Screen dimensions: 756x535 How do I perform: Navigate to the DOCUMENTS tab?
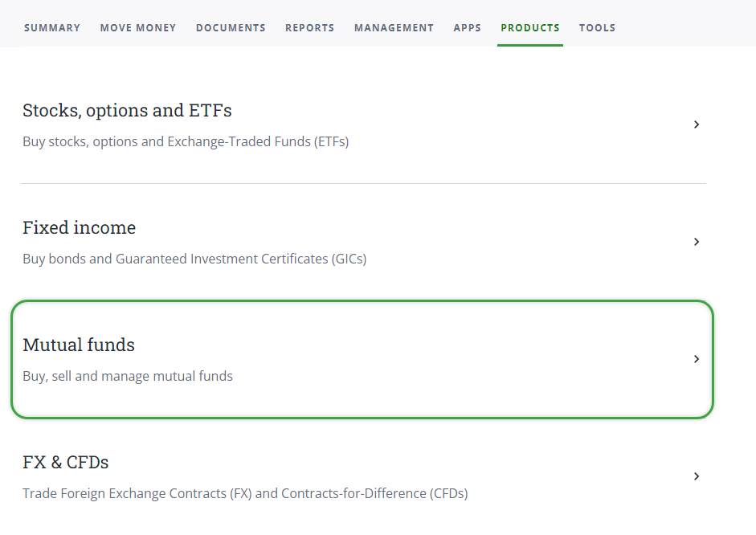pyautogui.click(x=231, y=27)
